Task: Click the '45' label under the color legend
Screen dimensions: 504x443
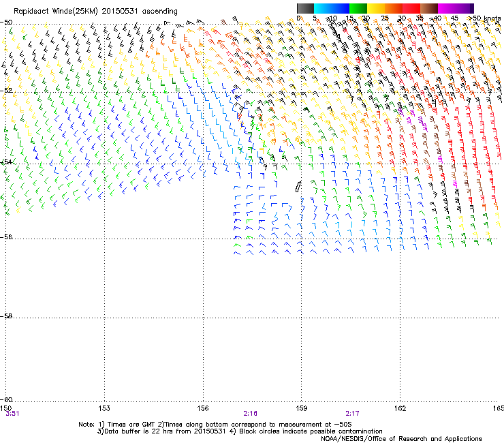Action: pyautogui.click(x=454, y=18)
